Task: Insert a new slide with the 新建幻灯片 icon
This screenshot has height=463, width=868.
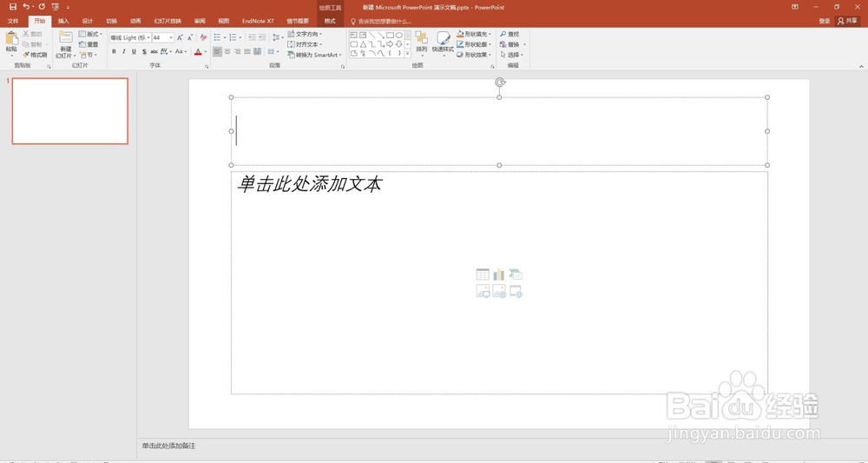Action: (66, 37)
